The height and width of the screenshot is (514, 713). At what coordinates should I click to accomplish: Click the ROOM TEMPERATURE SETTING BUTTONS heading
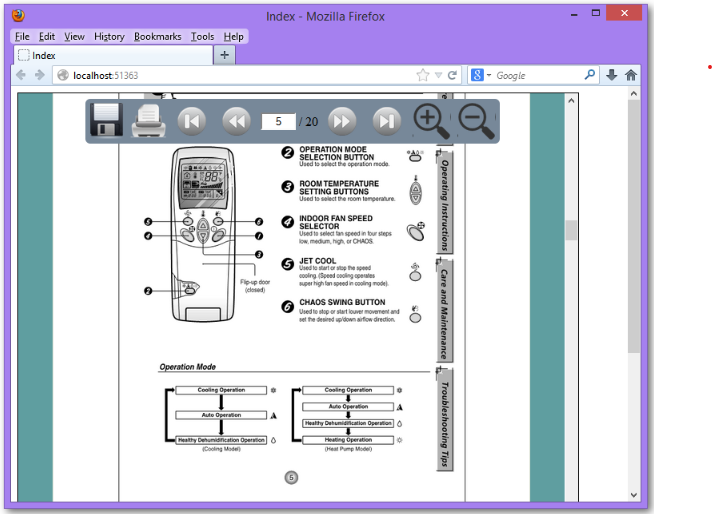click(x=339, y=187)
